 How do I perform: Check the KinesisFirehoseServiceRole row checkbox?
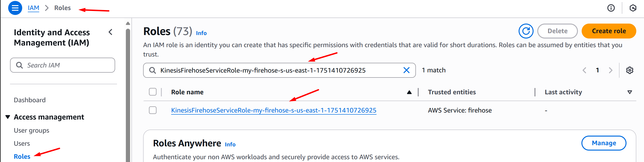click(152, 110)
